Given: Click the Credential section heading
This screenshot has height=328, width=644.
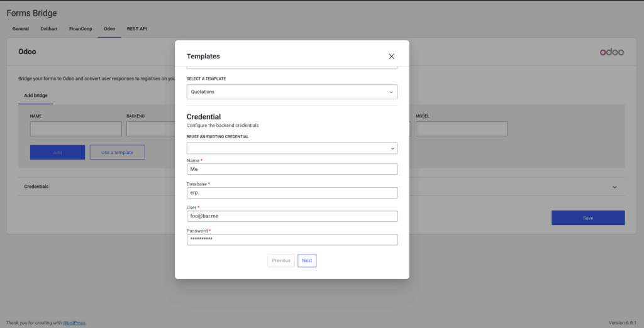Looking at the screenshot, I should click(204, 117).
